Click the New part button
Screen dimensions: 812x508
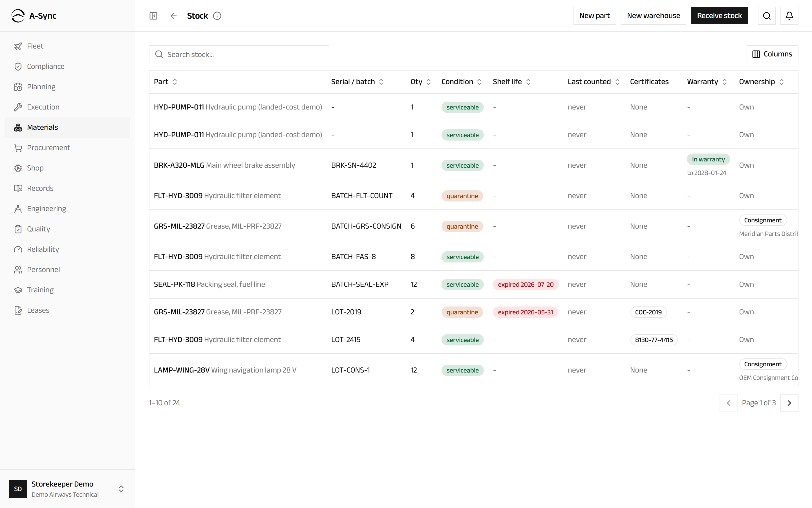[595, 16]
